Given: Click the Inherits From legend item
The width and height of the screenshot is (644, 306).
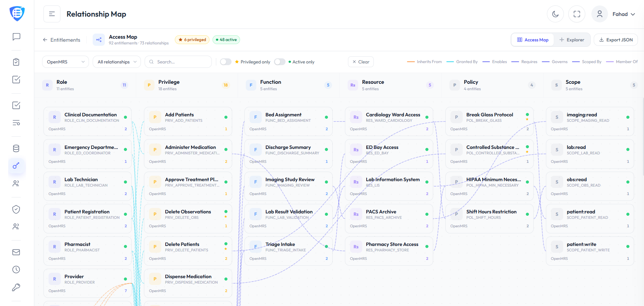Looking at the screenshot, I should (x=424, y=62).
